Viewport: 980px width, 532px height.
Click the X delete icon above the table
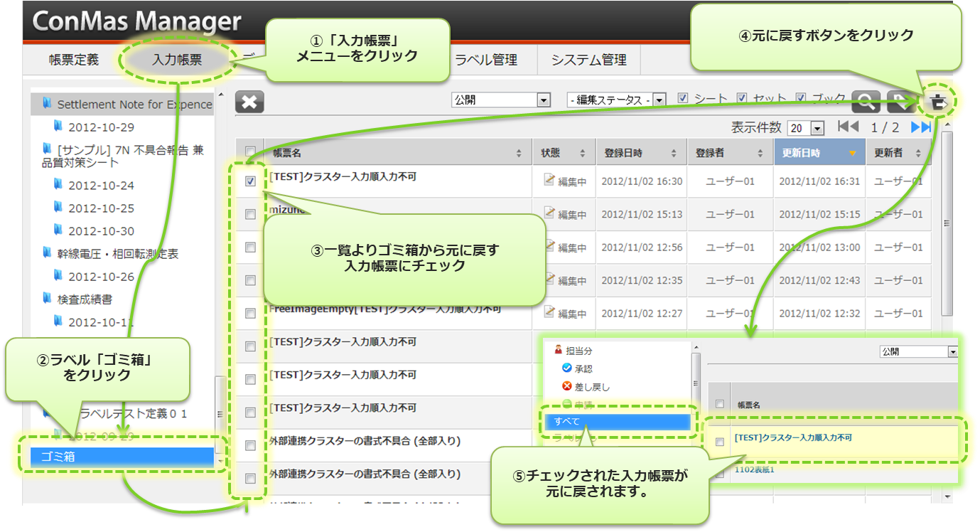point(249,102)
